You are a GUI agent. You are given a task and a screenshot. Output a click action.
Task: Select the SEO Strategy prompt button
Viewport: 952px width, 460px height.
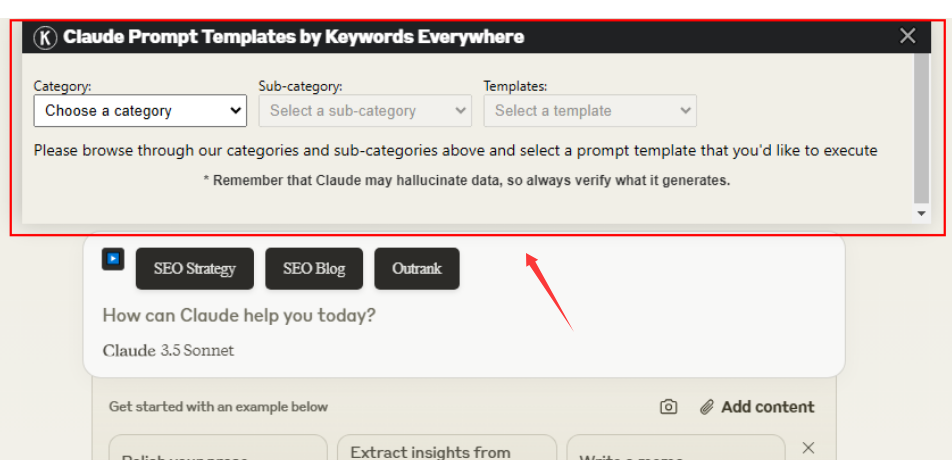(x=195, y=269)
